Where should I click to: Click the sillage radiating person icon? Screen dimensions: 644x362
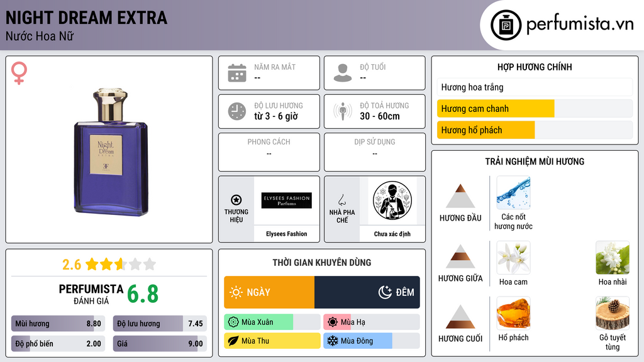343,111
